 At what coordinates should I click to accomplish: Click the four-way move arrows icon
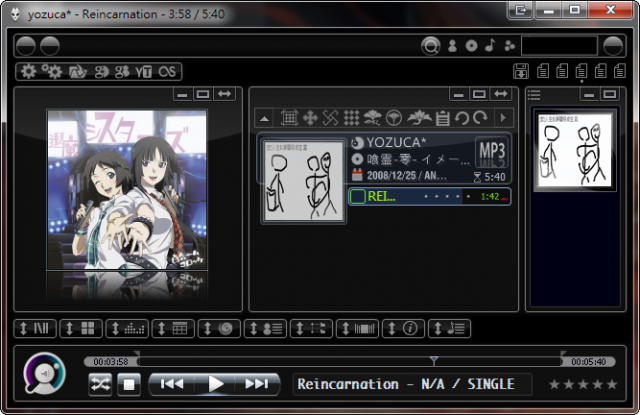coord(310,118)
